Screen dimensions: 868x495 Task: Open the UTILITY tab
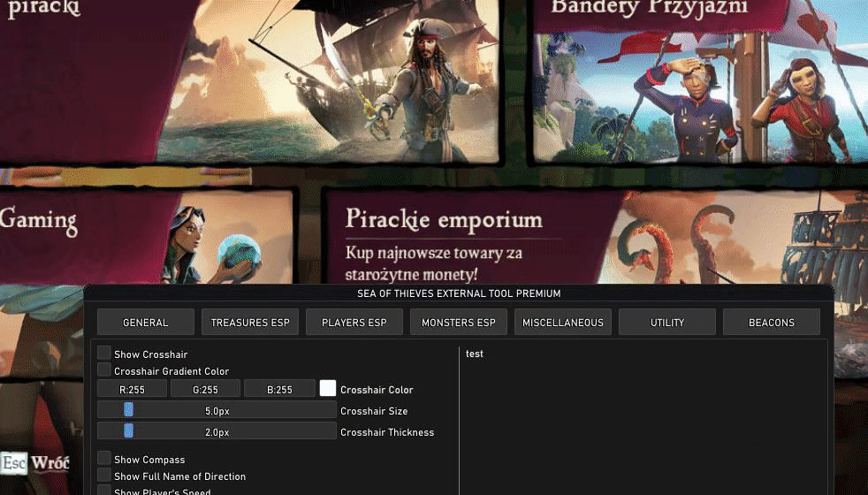pyautogui.click(x=667, y=323)
